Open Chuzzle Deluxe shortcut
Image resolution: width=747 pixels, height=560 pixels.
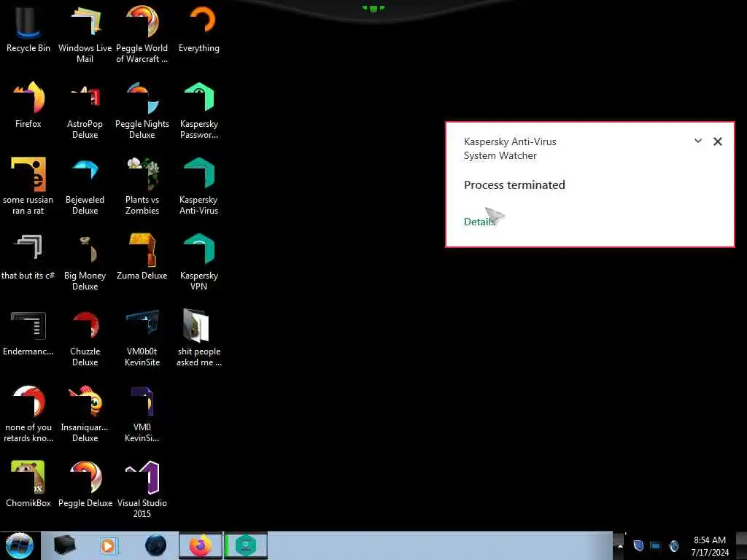[x=85, y=338]
